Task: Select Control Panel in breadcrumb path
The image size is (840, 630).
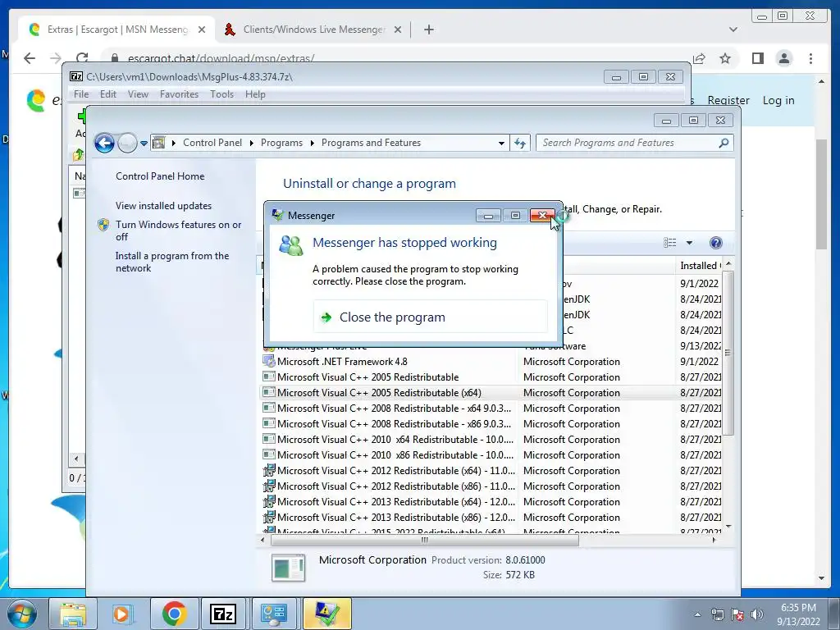Action: point(212,143)
